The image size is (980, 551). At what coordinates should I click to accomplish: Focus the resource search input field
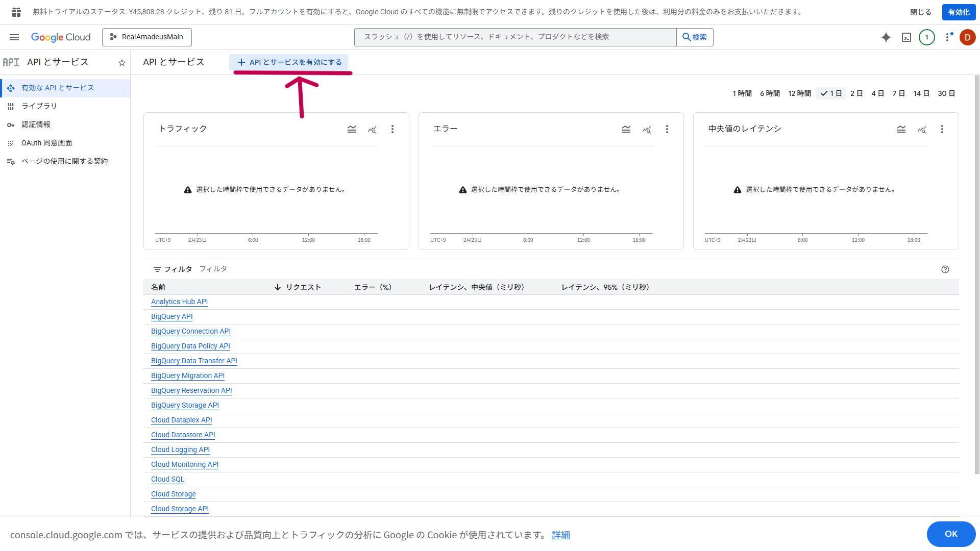[516, 37]
